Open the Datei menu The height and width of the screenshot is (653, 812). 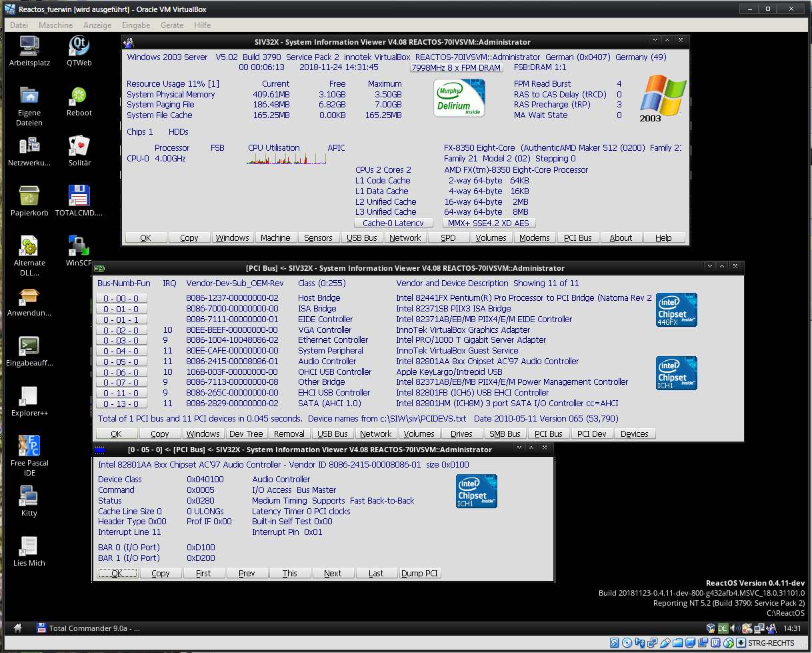19,25
